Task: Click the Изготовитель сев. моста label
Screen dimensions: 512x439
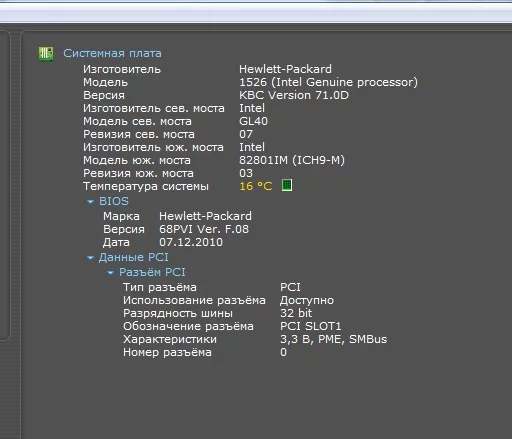Action: click(154, 108)
